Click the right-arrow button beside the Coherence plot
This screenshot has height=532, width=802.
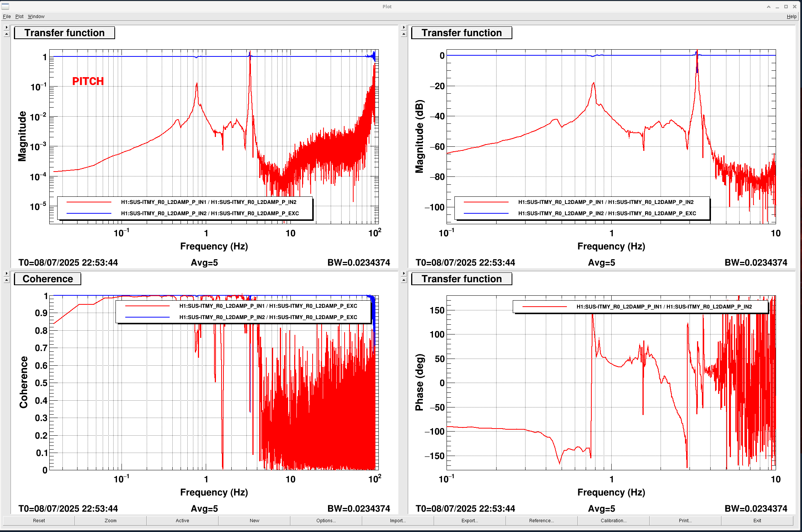[x=6, y=274]
